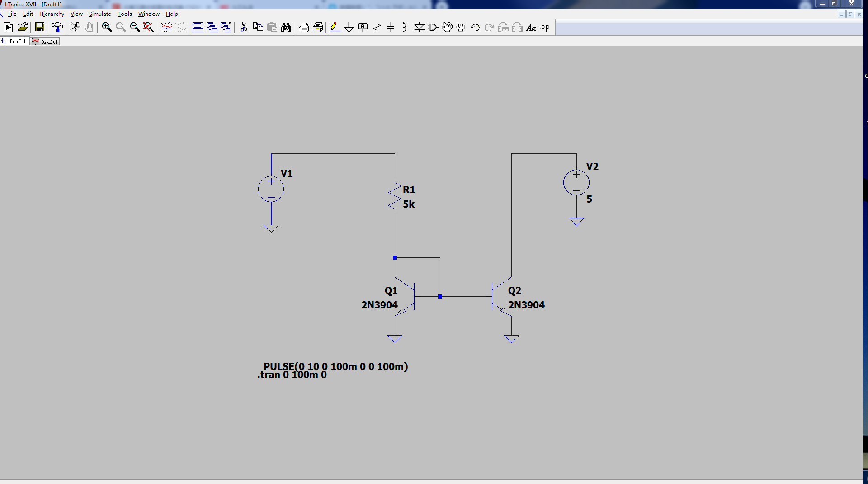Open the Hierarchy menu
The width and height of the screenshot is (868, 484).
point(52,14)
